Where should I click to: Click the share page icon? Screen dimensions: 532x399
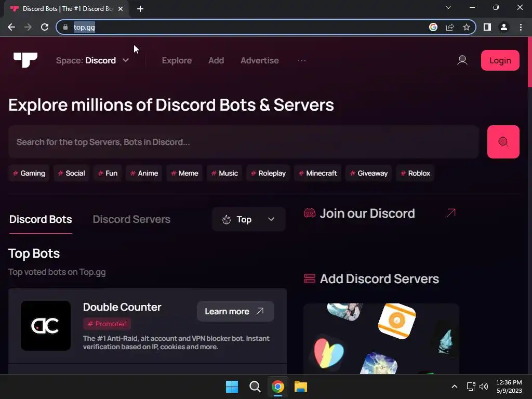[450, 27]
